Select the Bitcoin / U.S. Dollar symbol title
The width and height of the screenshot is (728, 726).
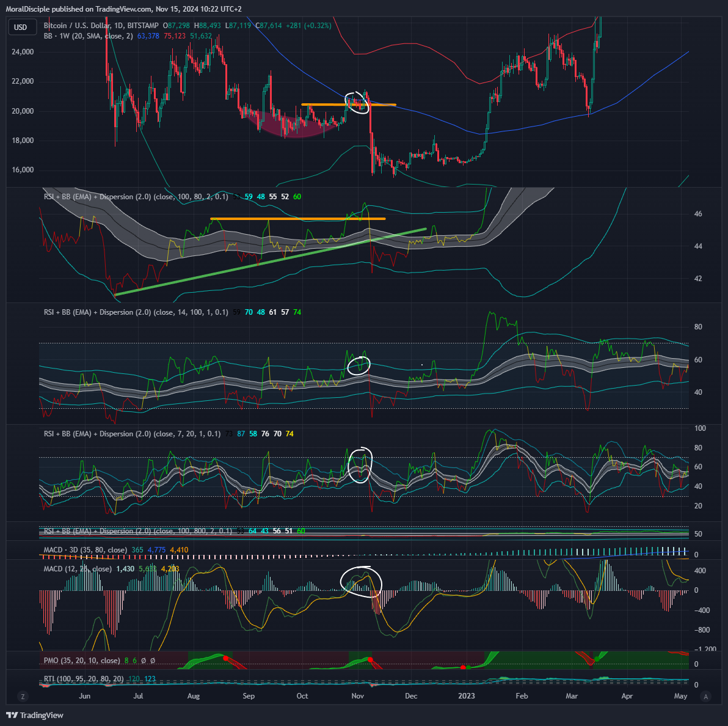coord(101,26)
